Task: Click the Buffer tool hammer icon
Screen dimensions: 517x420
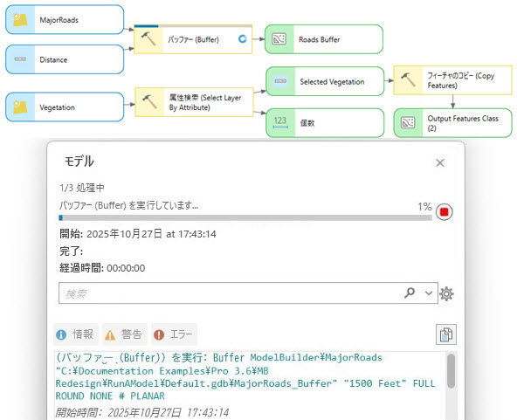Action: [x=148, y=39]
